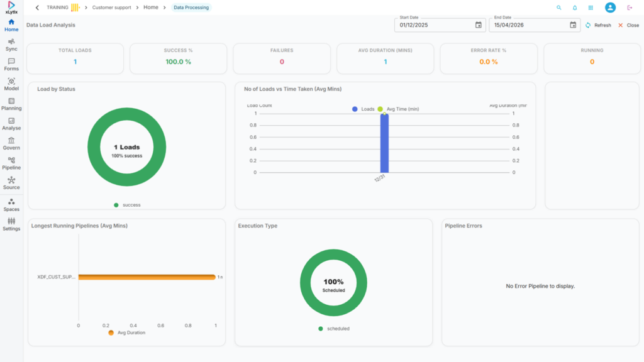
Task: Open the End Date calendar picker
Action: tap(573, 25)
